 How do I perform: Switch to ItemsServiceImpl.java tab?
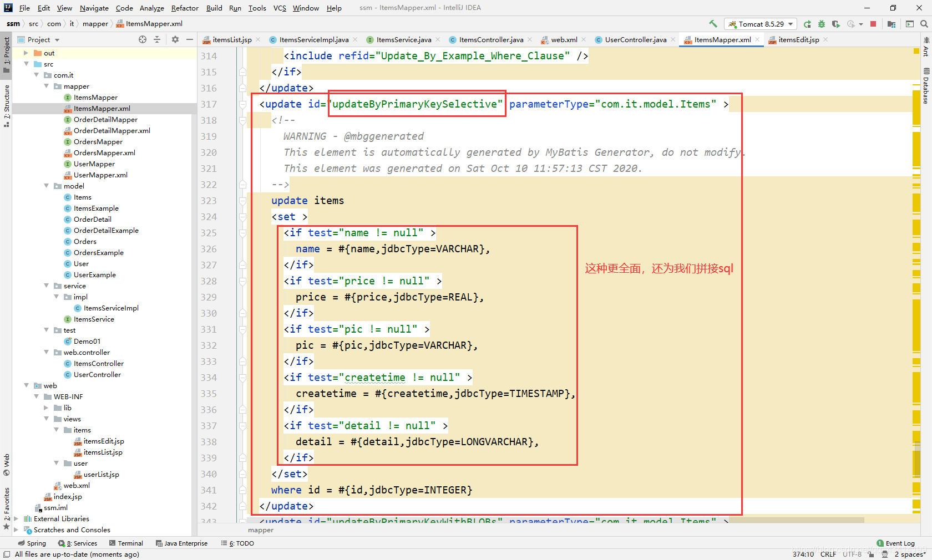point(314,39)
